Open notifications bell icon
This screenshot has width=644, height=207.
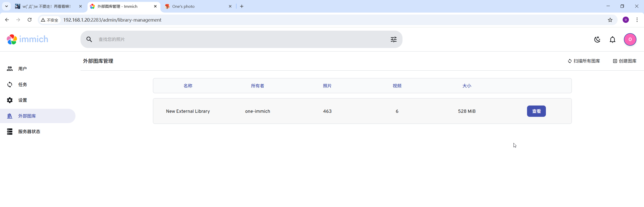point(613,39)
